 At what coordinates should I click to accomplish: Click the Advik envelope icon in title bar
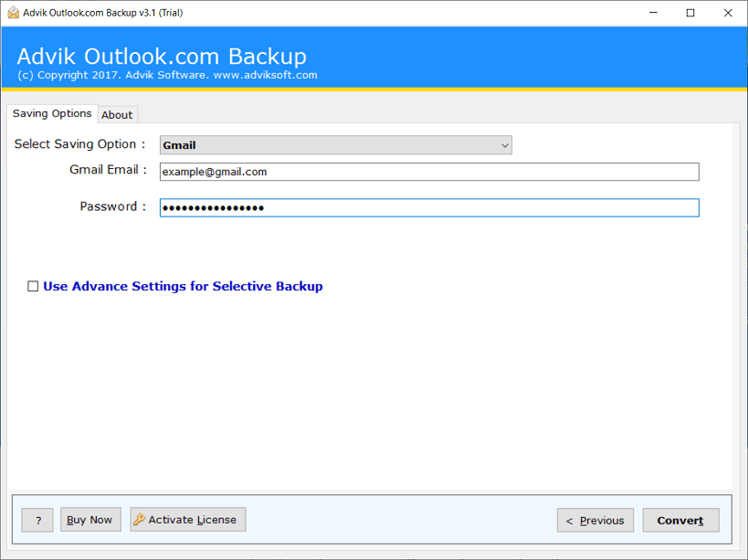[12, 13]
